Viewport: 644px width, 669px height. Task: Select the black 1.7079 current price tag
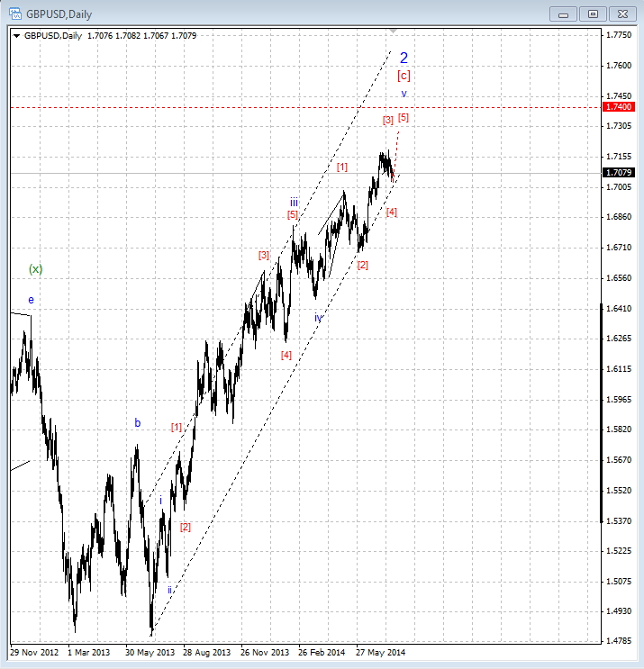click(619, 172)
